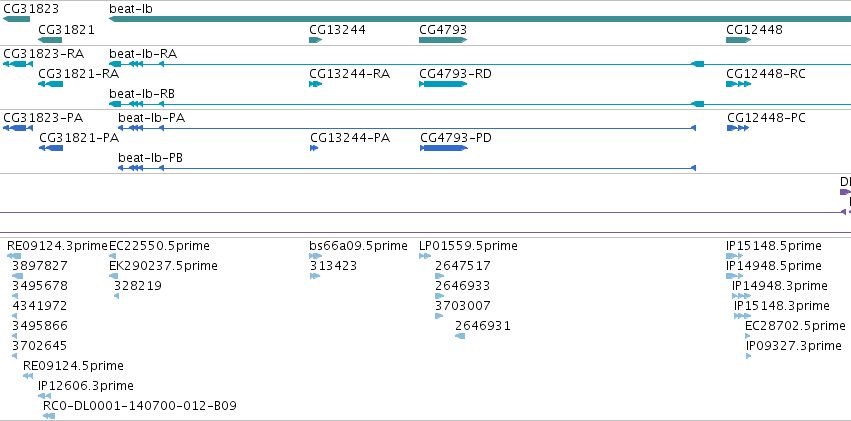Image resolution: width=851 pixels, height=421 pixels.
Task: Click the beat-Ib gene label
Action: [x=131, y=9]
